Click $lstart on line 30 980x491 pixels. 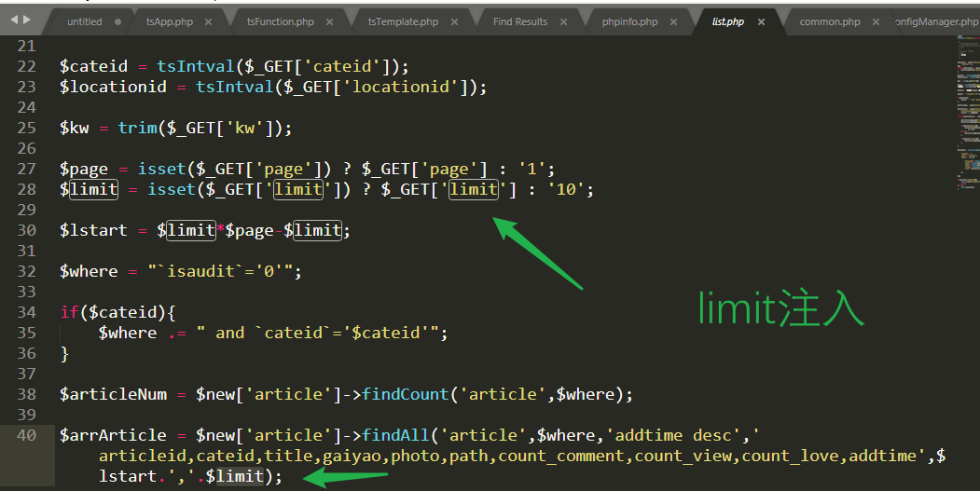pyautogui.click(x=93, y=230)
